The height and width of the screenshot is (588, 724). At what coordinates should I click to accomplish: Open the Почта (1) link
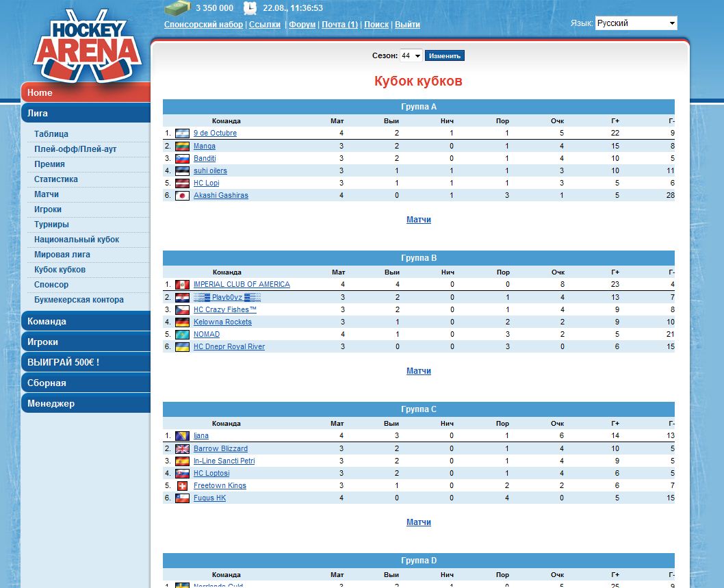pos(339,25)
